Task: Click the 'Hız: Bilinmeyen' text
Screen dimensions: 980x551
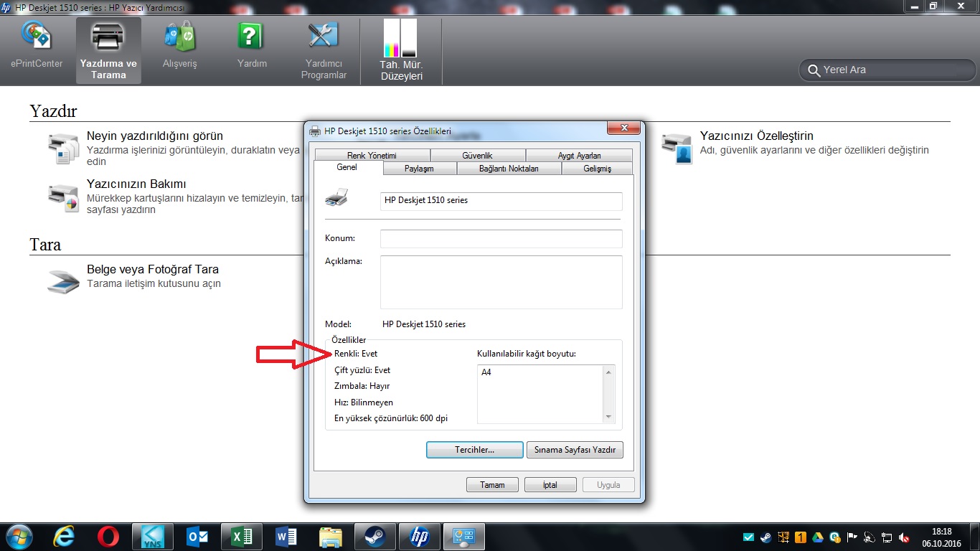Action: pyautogui.click(x=364, y=402)
